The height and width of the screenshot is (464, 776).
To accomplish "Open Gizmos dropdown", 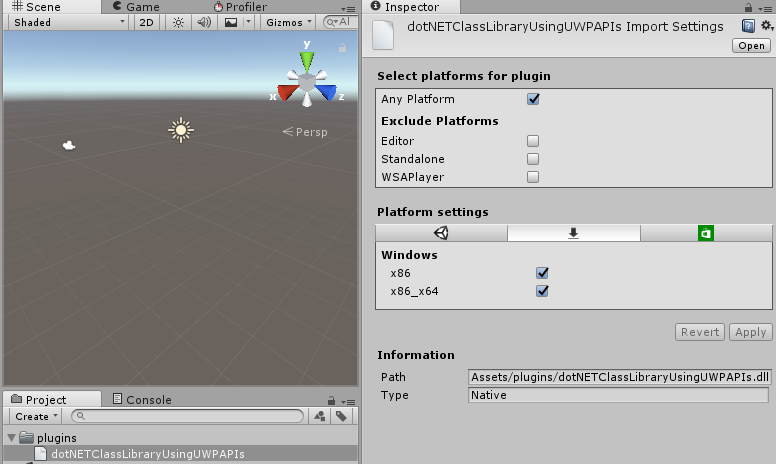I will tap(289, 22).
